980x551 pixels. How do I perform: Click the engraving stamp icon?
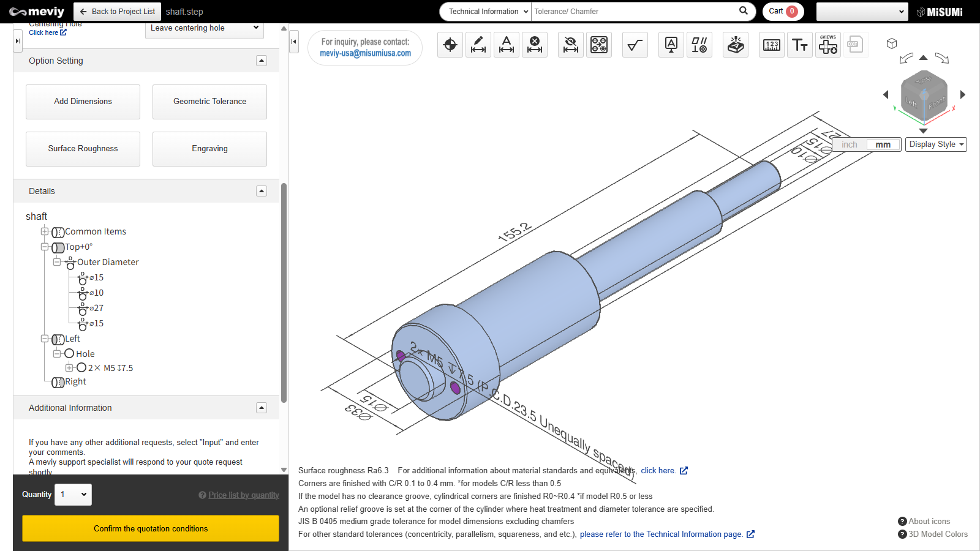pyautogui.click(x=736, y=45)
